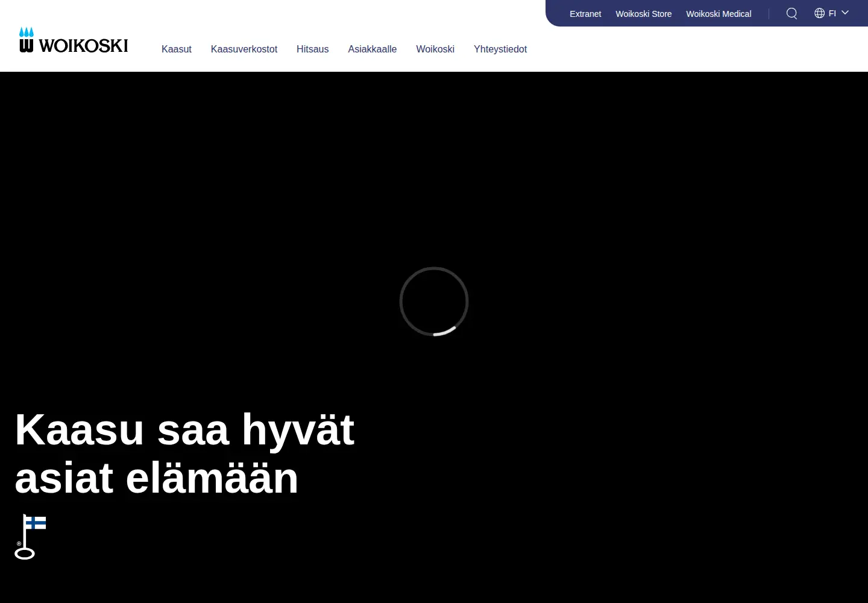Open the Asiakkaalle menu
868x603 pixels.
(373, 49)
